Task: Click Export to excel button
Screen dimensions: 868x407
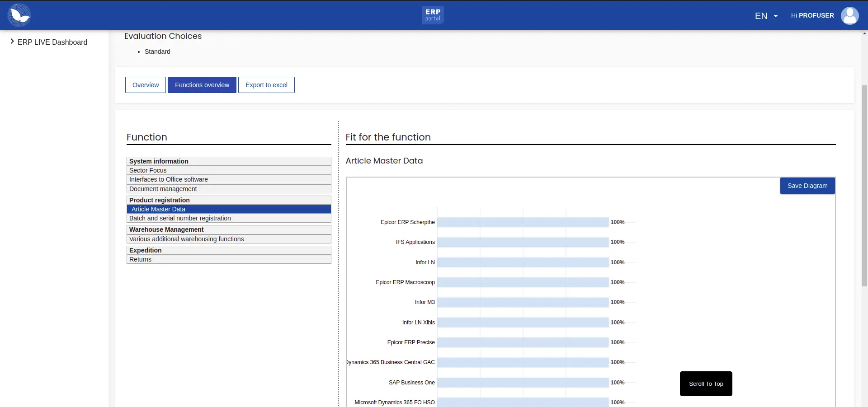Action: coord(266,85)
